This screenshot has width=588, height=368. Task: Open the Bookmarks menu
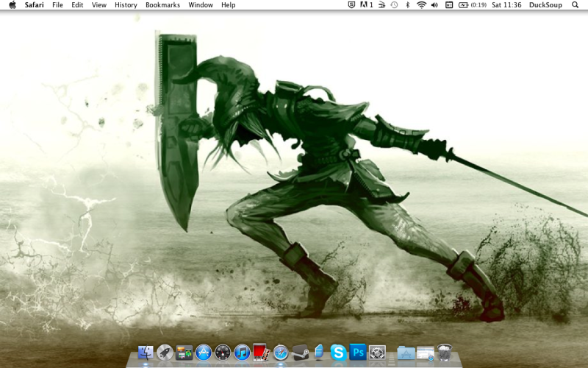(x=162, y=5)
